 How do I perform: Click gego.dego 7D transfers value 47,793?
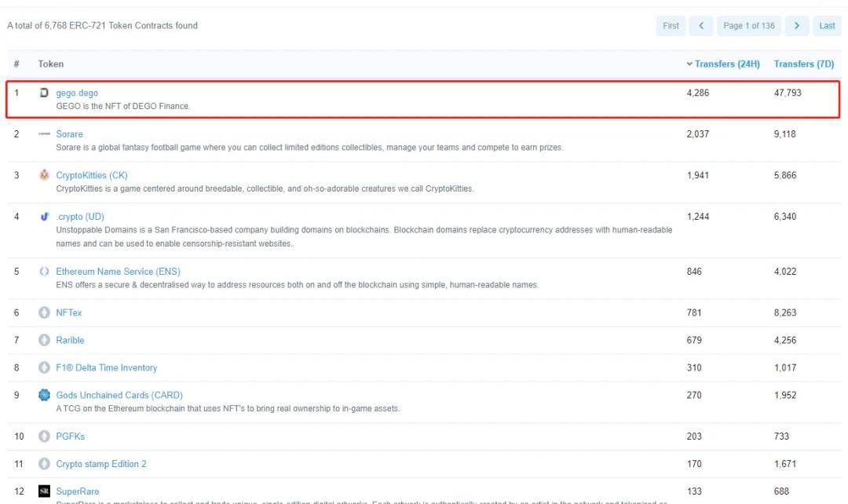point(788,93)
